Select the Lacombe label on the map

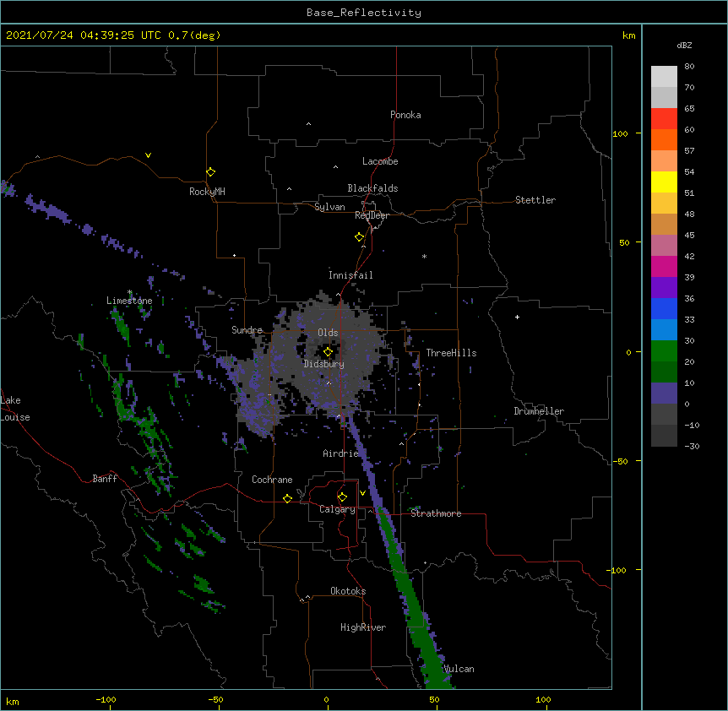pyautogui.click(x=380, y=161)
